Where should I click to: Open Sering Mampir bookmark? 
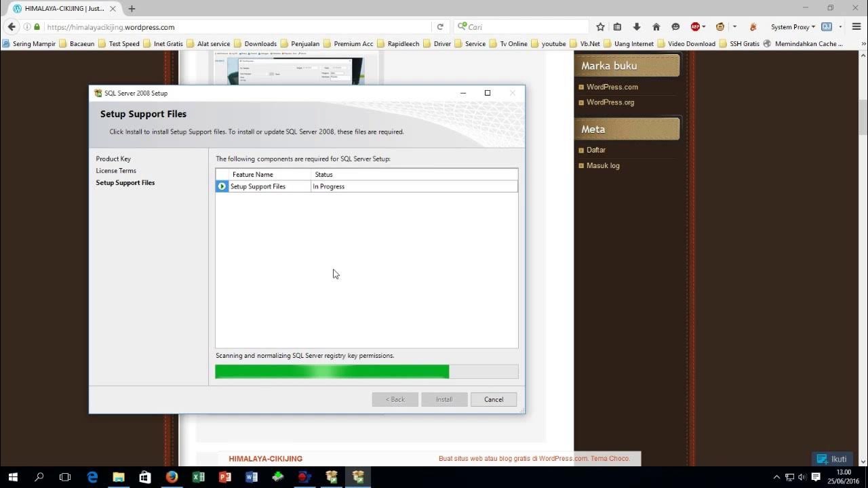28,43
